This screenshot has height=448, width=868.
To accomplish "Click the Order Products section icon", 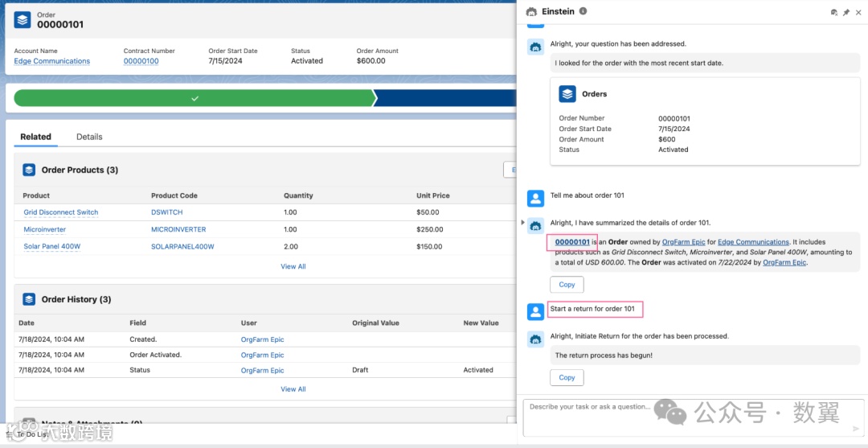I will [x=29, y=170].
